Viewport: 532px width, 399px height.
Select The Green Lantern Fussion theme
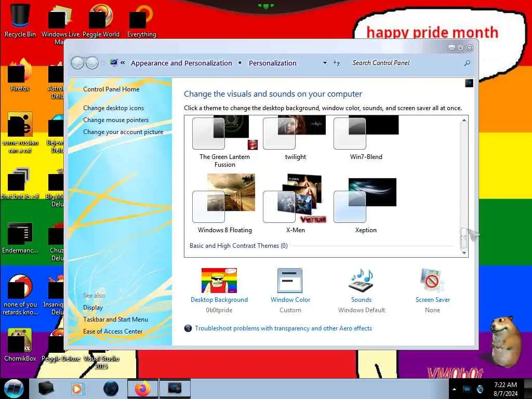tap(224, 141)
